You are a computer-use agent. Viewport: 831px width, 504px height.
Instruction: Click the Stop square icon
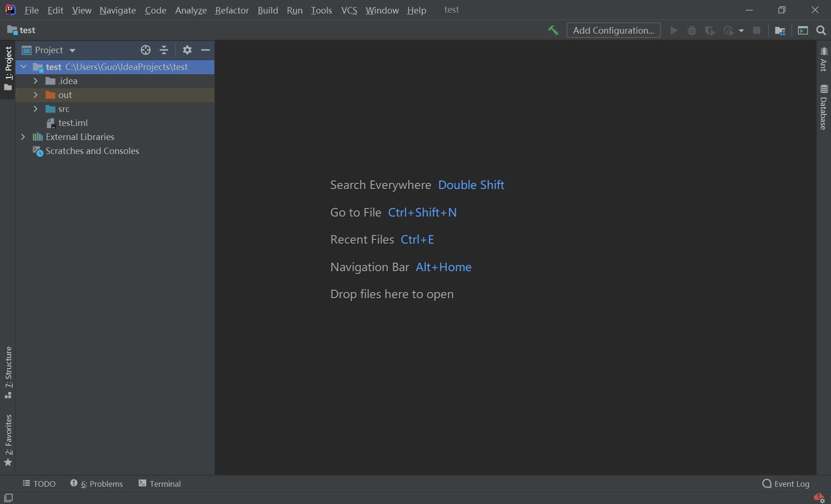[x=757, y=30]
